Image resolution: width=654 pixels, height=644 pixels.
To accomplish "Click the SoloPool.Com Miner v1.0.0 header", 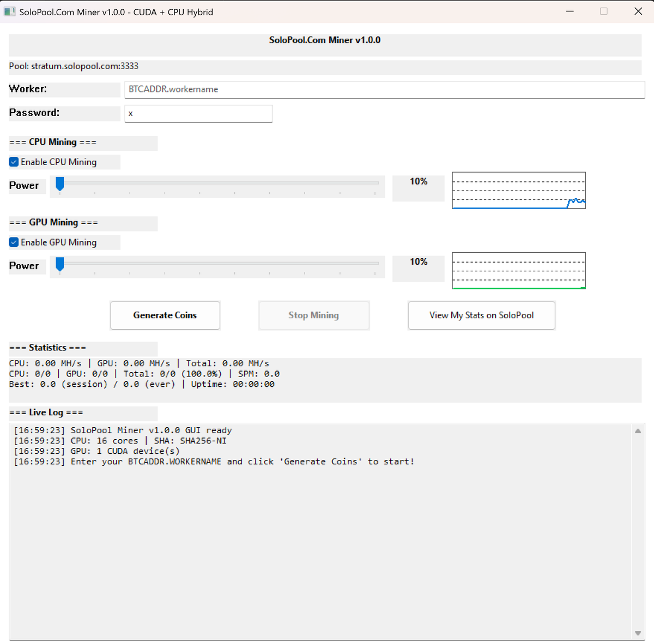I will click(x=325, y=40).
